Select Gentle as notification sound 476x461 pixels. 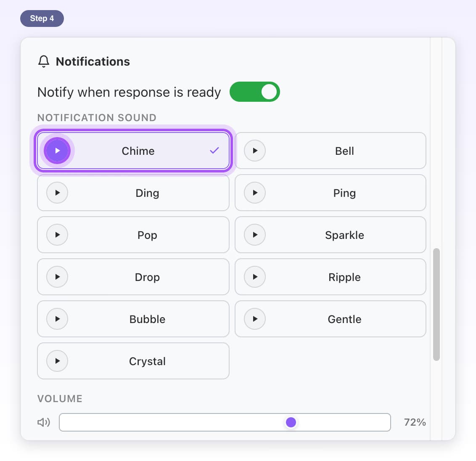(331, 319)
